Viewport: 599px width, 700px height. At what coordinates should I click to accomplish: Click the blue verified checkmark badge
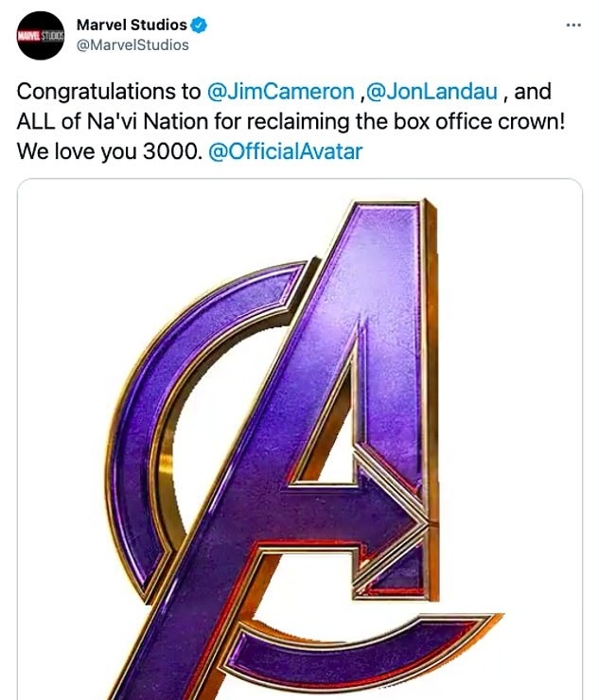point(199,25)
